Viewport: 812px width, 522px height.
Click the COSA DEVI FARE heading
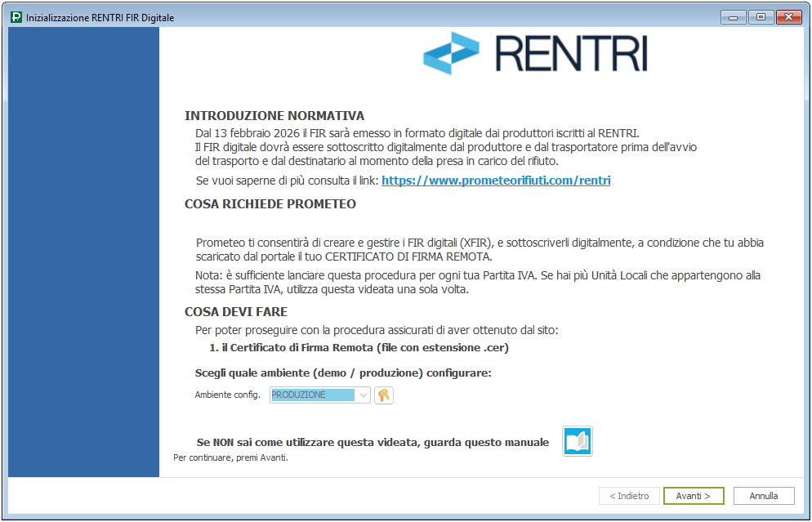236,312
